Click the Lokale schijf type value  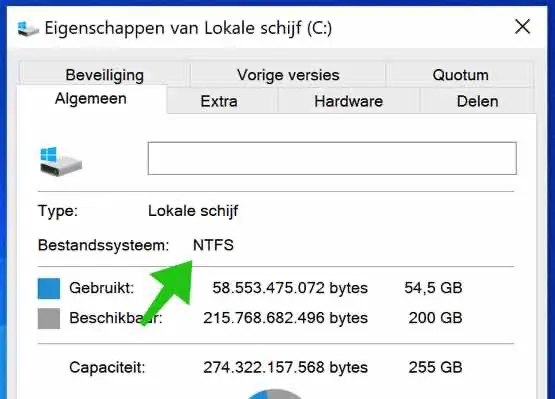[193, 211]
